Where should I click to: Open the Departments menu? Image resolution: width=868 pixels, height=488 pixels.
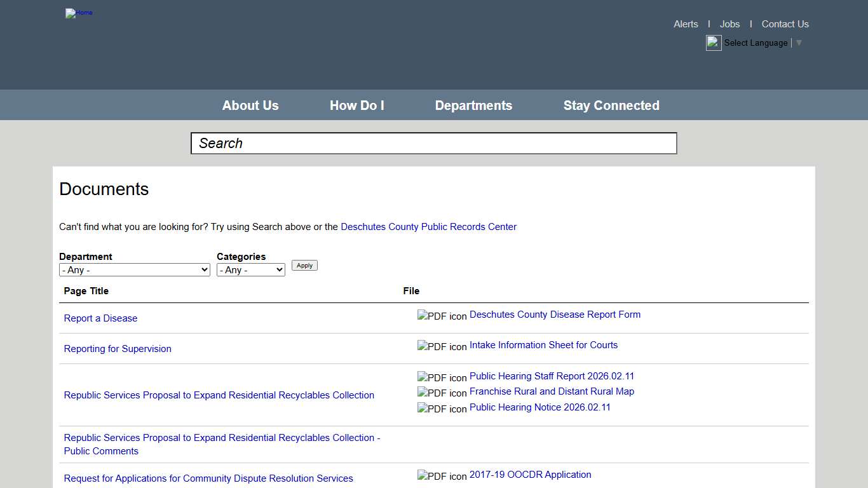click(473, 105)
